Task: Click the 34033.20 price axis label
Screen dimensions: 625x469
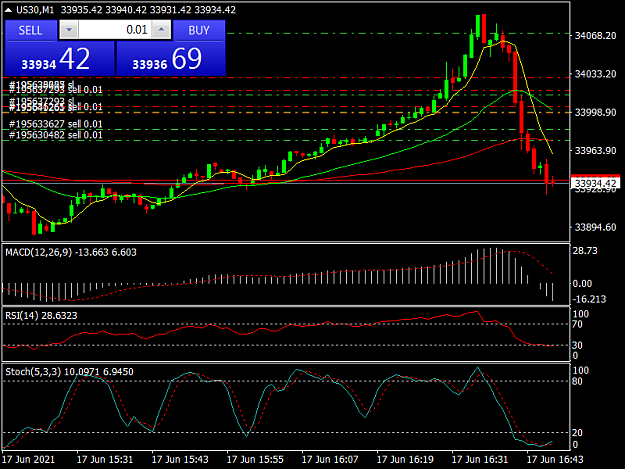Action: click(596, 74)
